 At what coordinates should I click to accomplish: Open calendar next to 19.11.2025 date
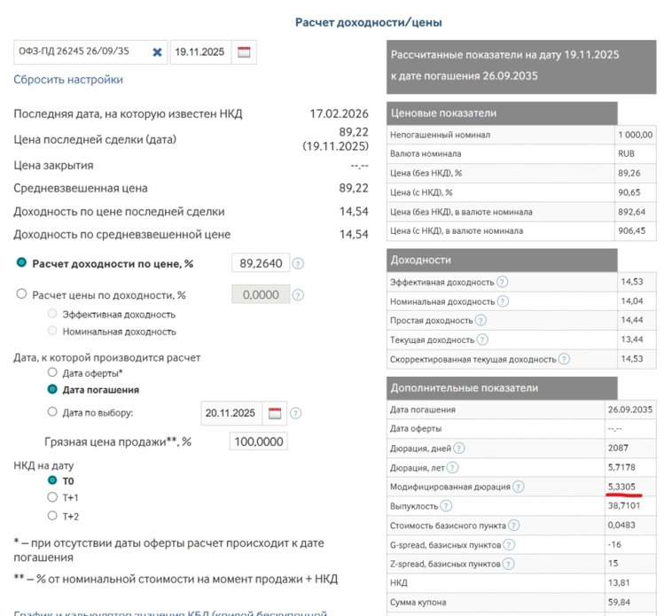coord(244,52)
